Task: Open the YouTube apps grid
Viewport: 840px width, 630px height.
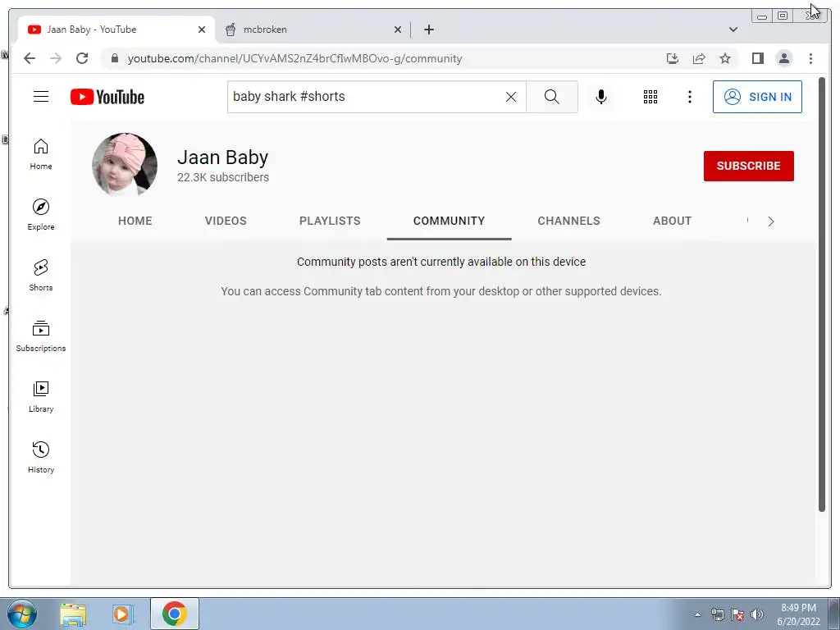Action: pos(651,97)
